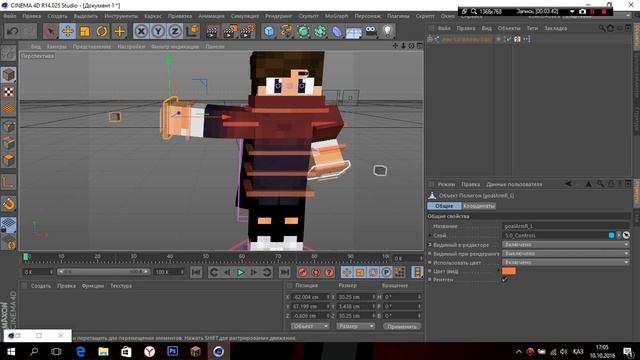Toggle the Y axis lock
This screenshot has height=360, width=640.
pos(158,31)
